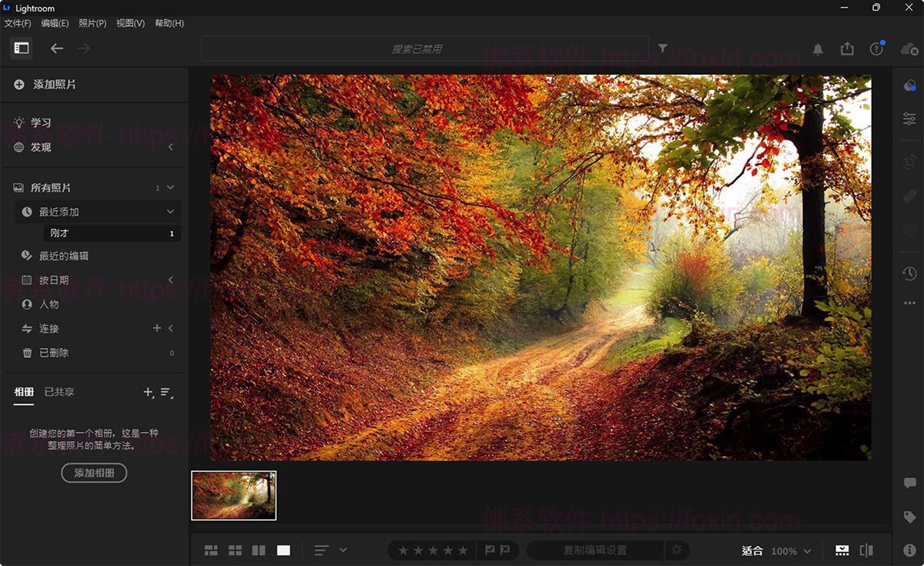Open the sort order dropdown arrow
Viewport: 924px width, 566px height.
pos(343,550)
